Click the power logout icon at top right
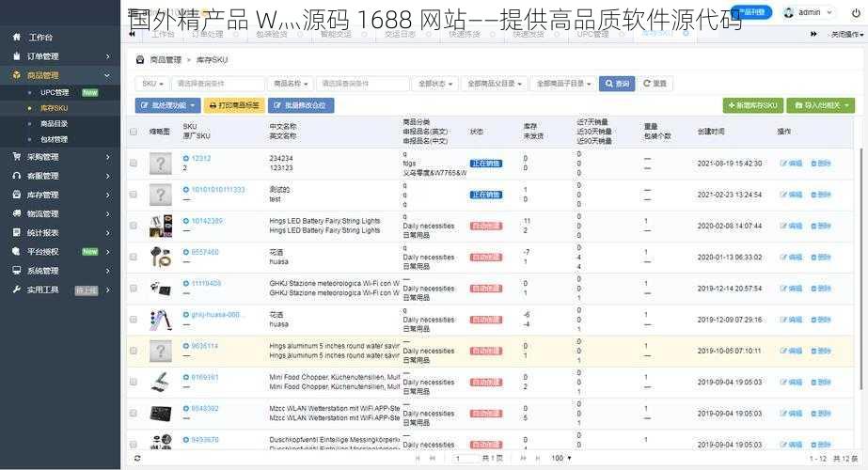Image resolution: width=868 pixels, height=470 pixels. [x=856, y=13]
